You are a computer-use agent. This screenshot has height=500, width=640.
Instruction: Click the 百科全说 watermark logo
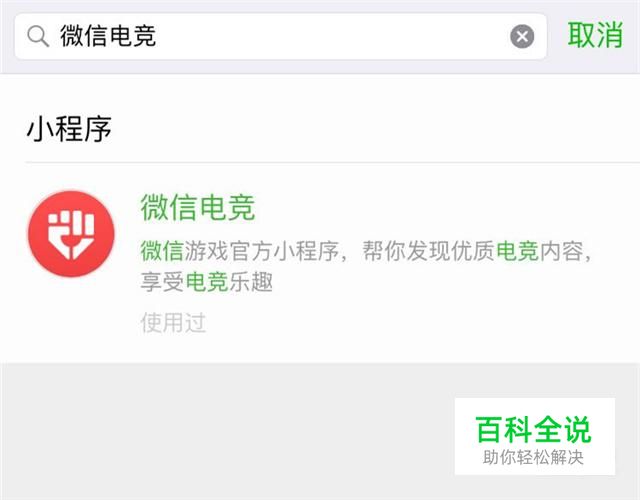[534, 436]
